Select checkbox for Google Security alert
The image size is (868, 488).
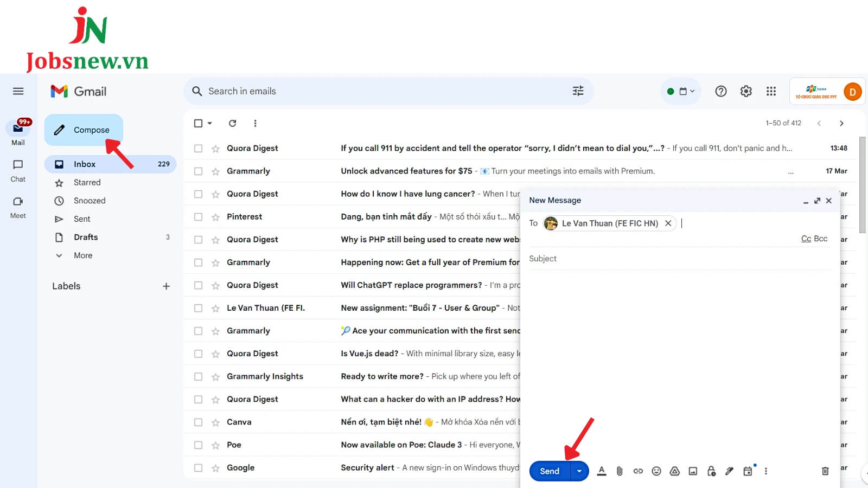[x=199, y=468]
